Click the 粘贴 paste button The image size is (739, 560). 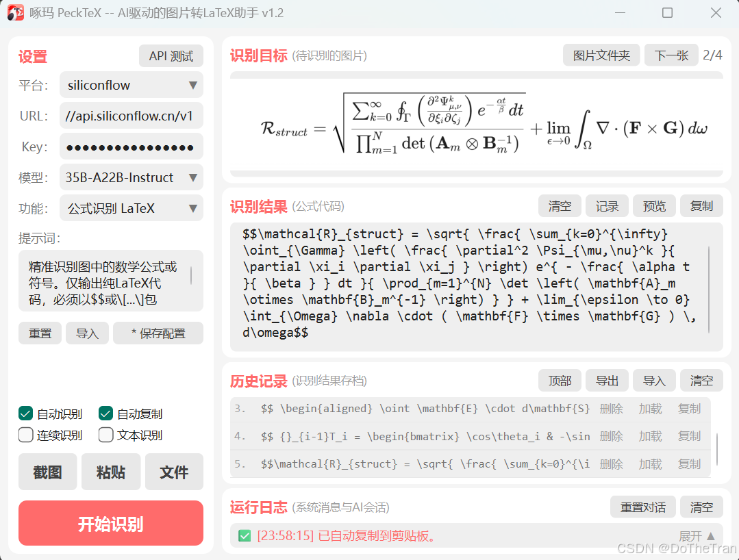[111, 472]
